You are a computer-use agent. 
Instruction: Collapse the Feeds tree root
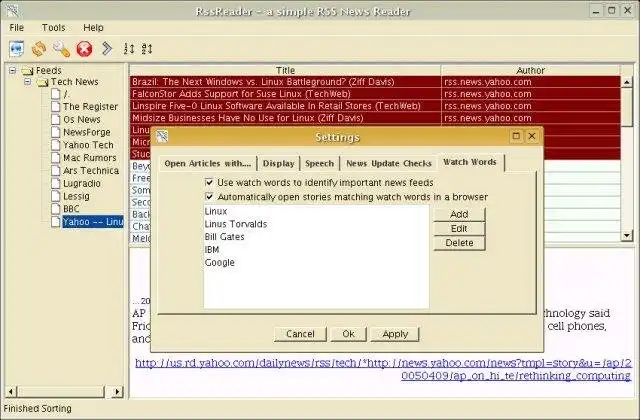13,71
